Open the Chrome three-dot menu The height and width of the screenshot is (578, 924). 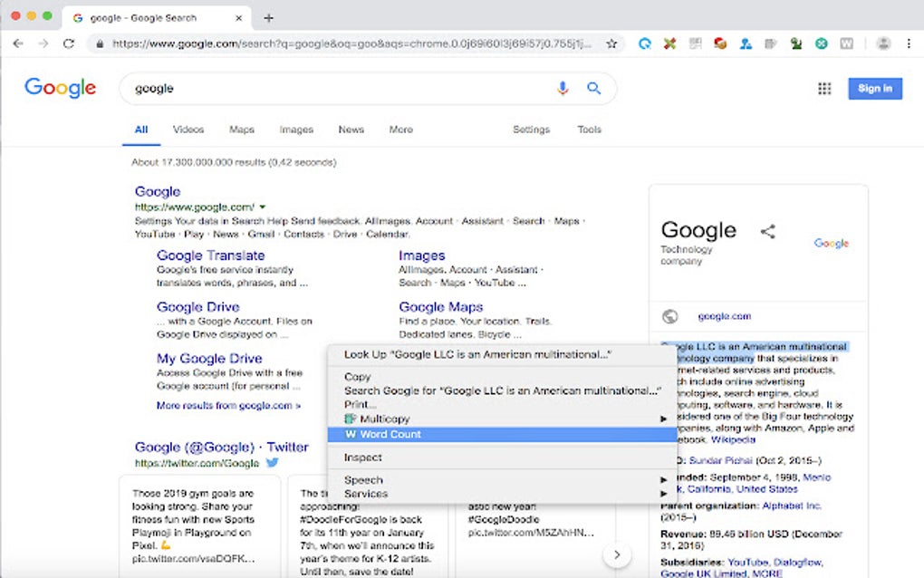[909, 43]
